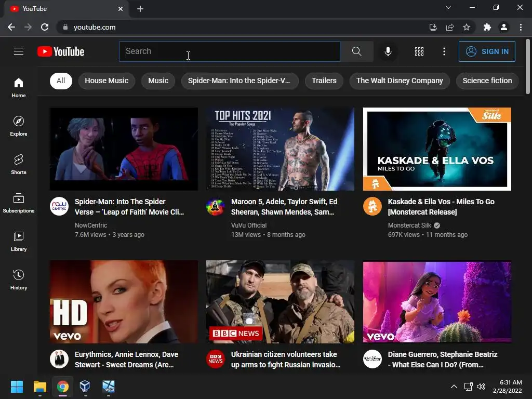Open the Spider-Verse video thumbnail
Viewport: 532px width, 399px height.
point(124,149)
